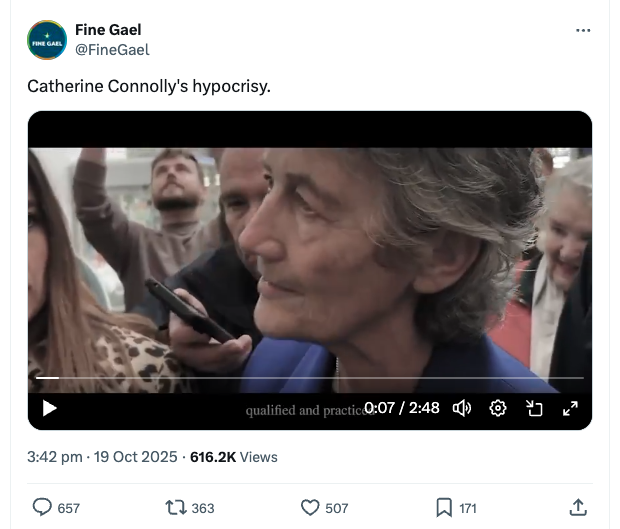Visit the @FineGael handle link

112,49
